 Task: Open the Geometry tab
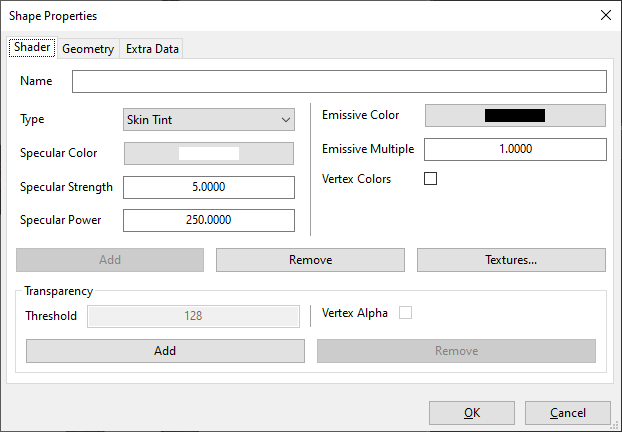(x=88, y=49)
